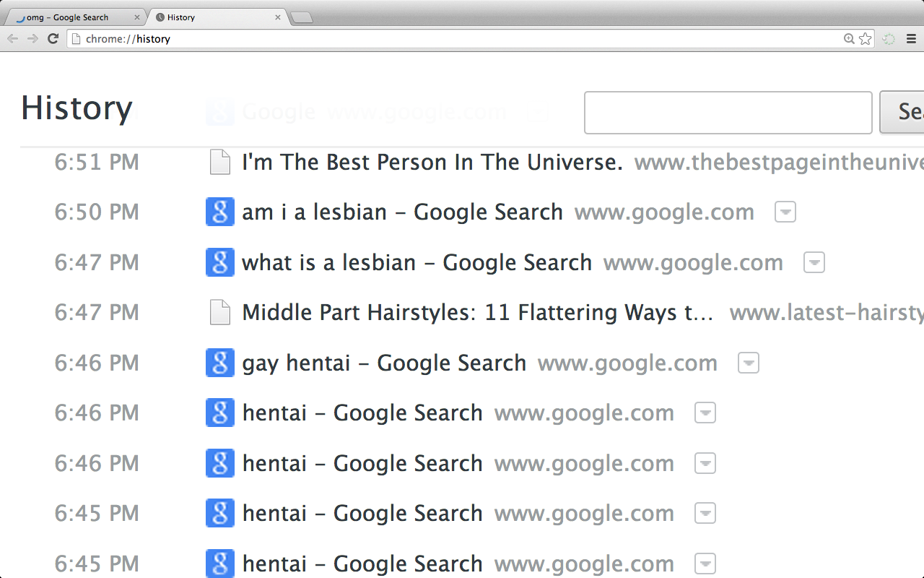Click Google favicon of "what is a lesbian" row
Viewport: 924px width, 578px height.
pos(220,262)
